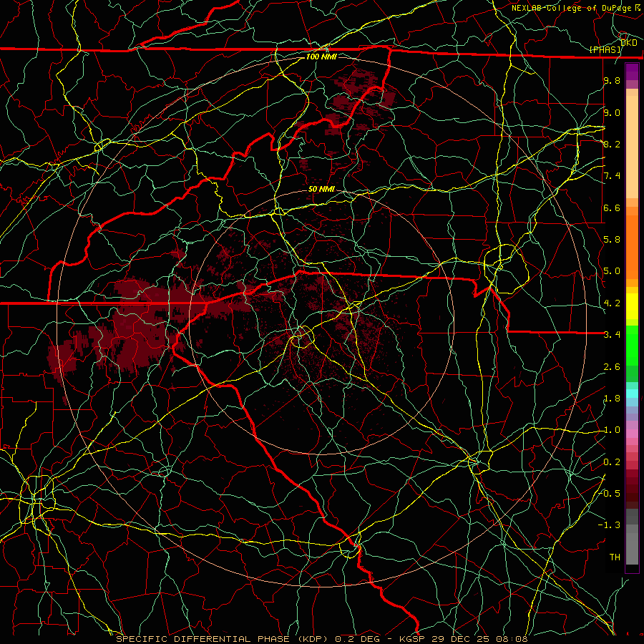Viewport: 644px width, 644px height.
Task: Select the "[PHAS]" label above the color scale
Action: point(605,49)
